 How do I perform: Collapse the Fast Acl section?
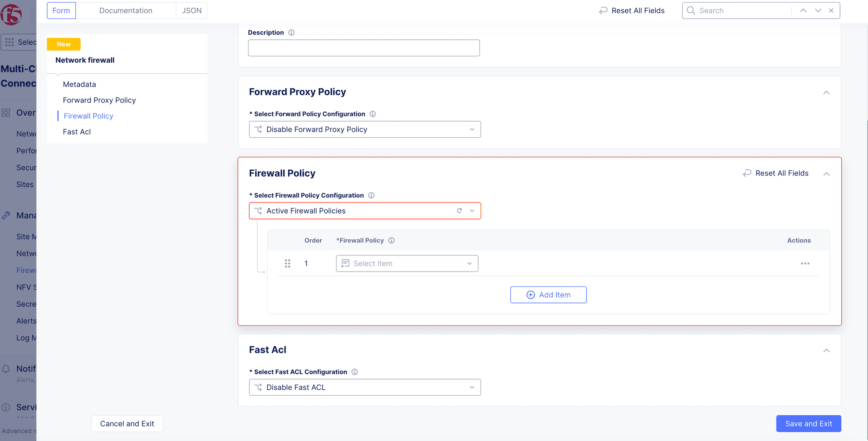click(x=826, y=350)
